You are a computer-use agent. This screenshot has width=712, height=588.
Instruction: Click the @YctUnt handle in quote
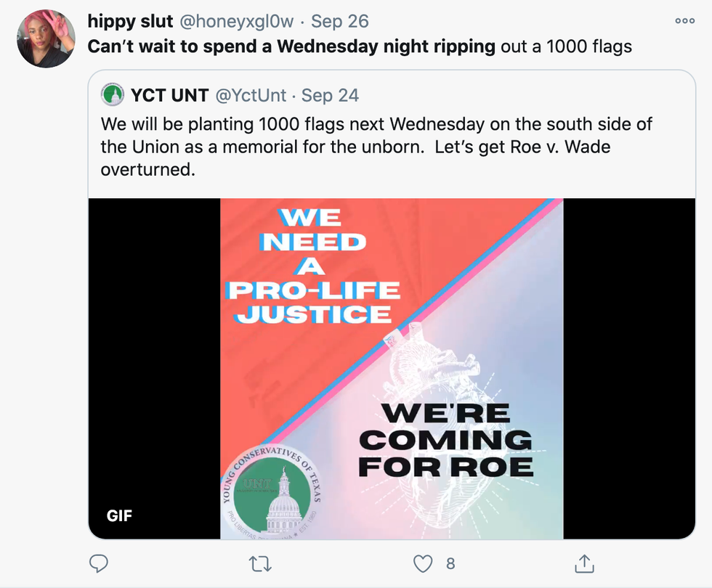pos(250,94)
